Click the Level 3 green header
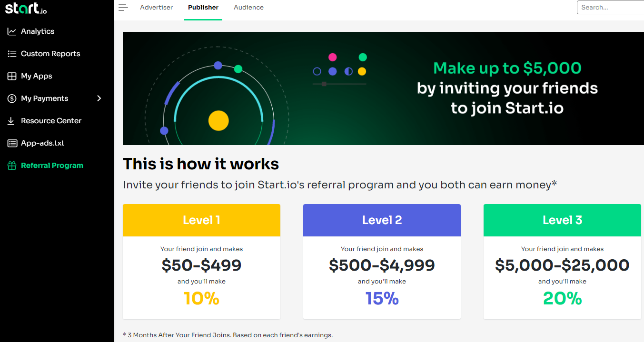Viewport: 644px width, 342px height. point(562,220)
